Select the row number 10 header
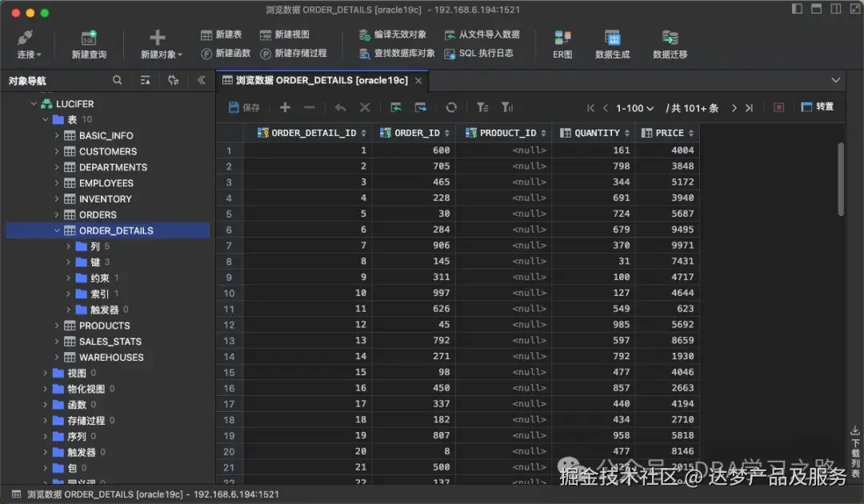 tap(229, 293)
